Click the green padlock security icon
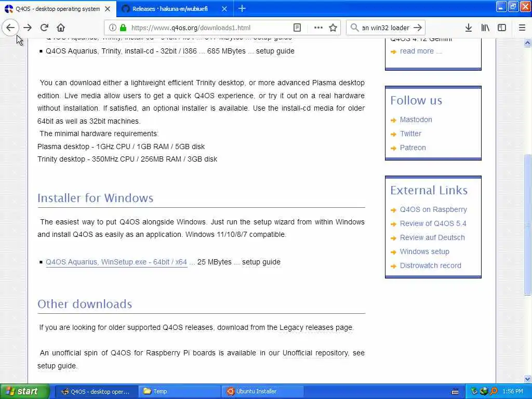Viewport: 532px width, 399px height. pyautogui.click(x=123, y=28)
